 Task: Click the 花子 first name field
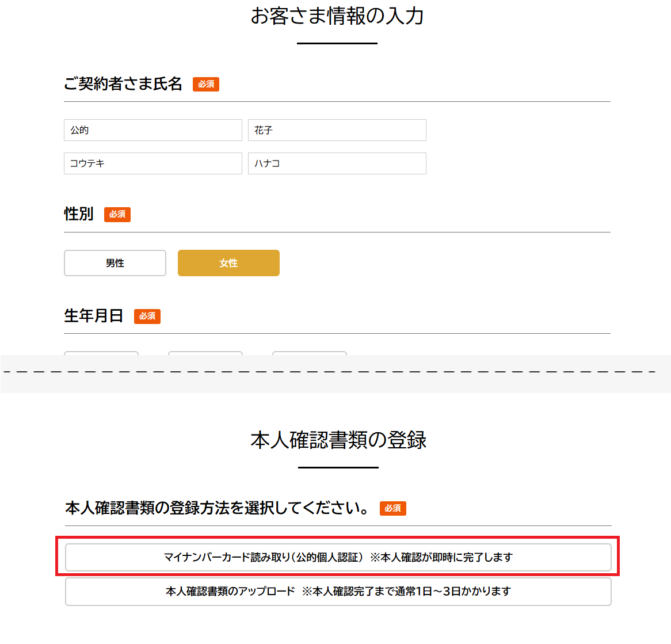(x=337, y=130)
